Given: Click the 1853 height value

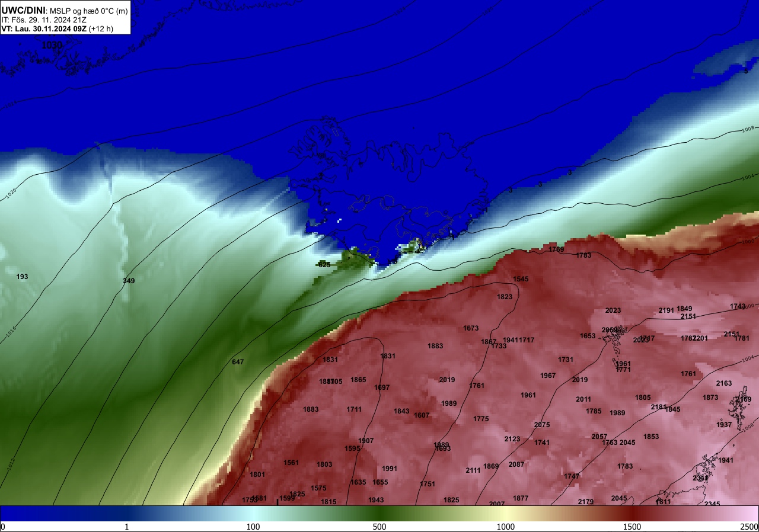Looking at the screenshot, I should tap(651, 437).
